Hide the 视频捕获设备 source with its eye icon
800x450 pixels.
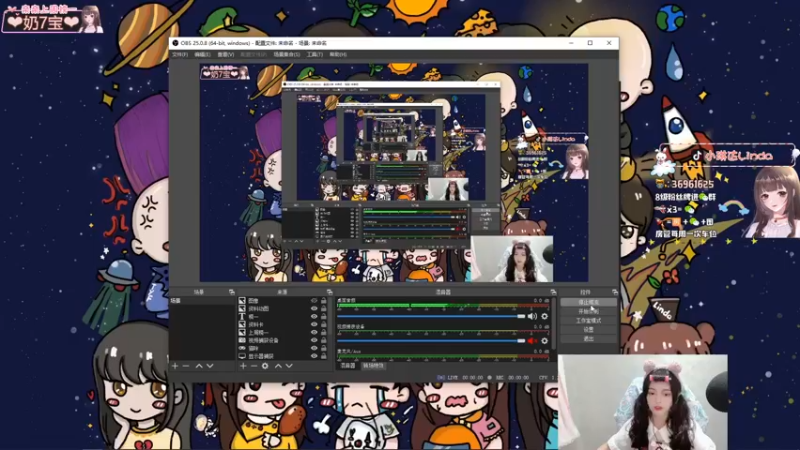[x=314, y=340]
